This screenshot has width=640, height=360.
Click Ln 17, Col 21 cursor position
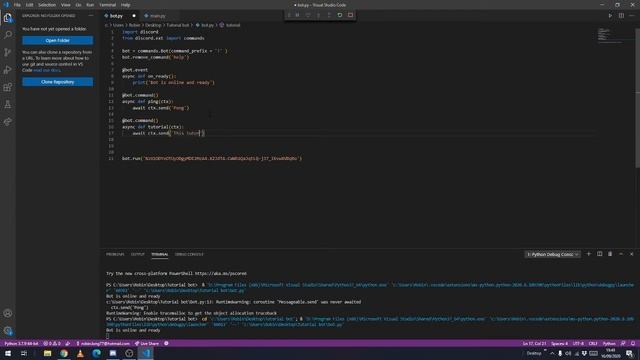click(534, 344)
